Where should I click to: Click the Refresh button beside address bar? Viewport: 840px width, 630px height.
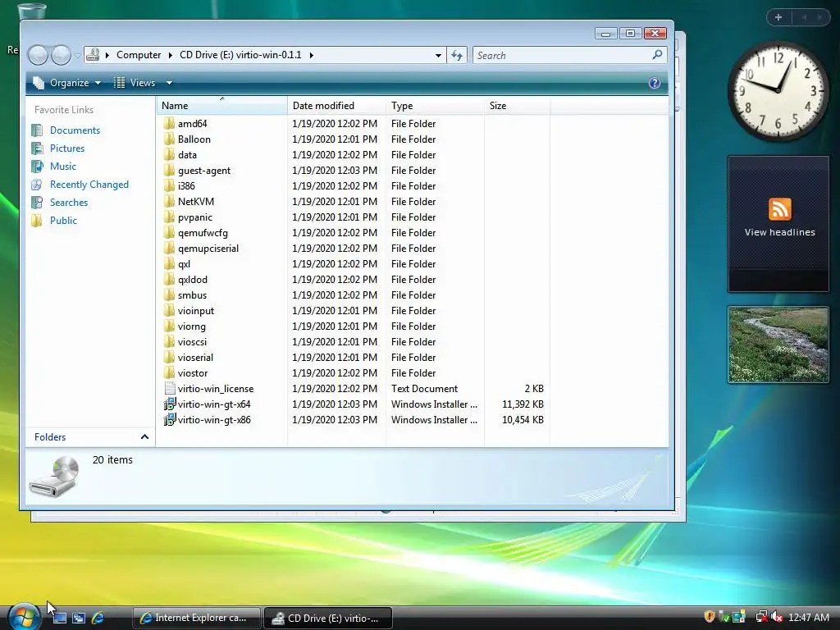pyautogui.click(x=457, y=55)
